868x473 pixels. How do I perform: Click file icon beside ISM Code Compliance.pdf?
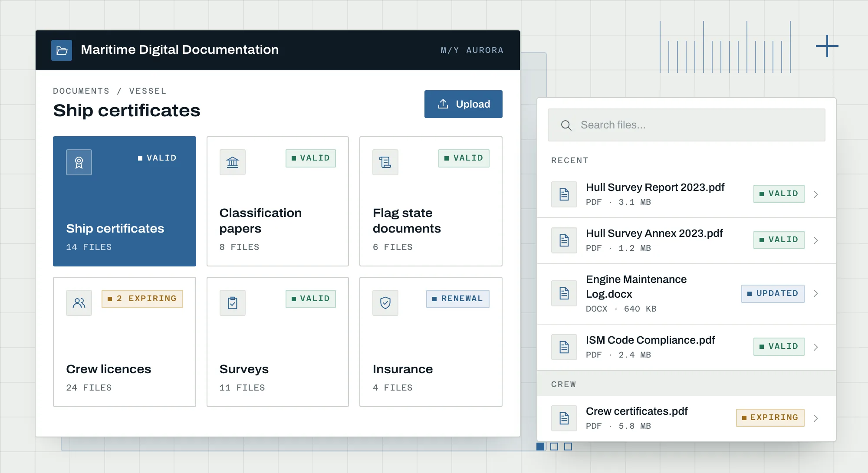[564, 347]
